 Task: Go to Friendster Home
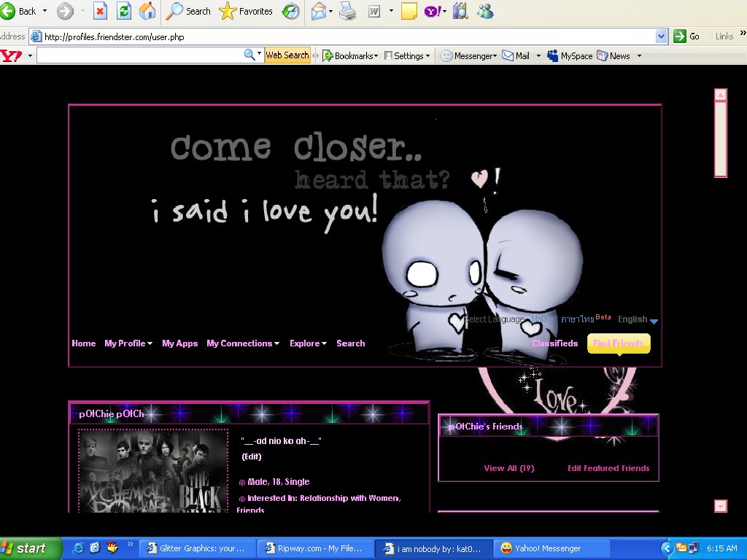pyautogui.click(x=83, y=343)
